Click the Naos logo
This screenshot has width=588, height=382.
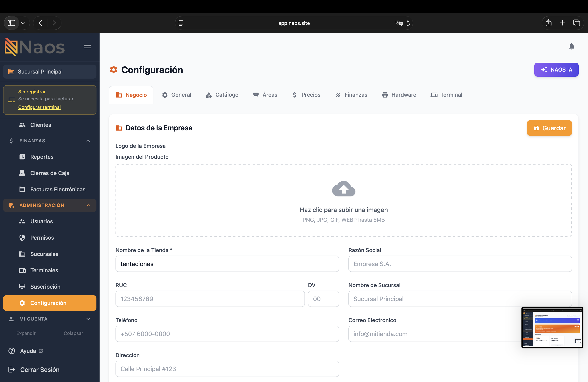pyautogui.click(x=35, y=47)
